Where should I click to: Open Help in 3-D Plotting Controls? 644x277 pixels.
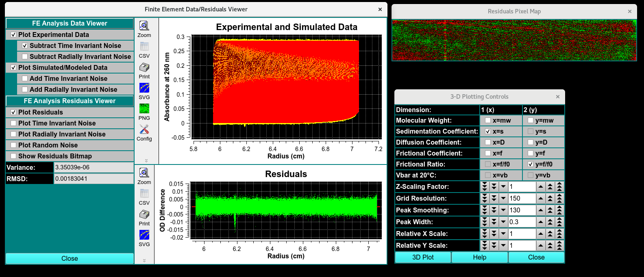point(479,258)
